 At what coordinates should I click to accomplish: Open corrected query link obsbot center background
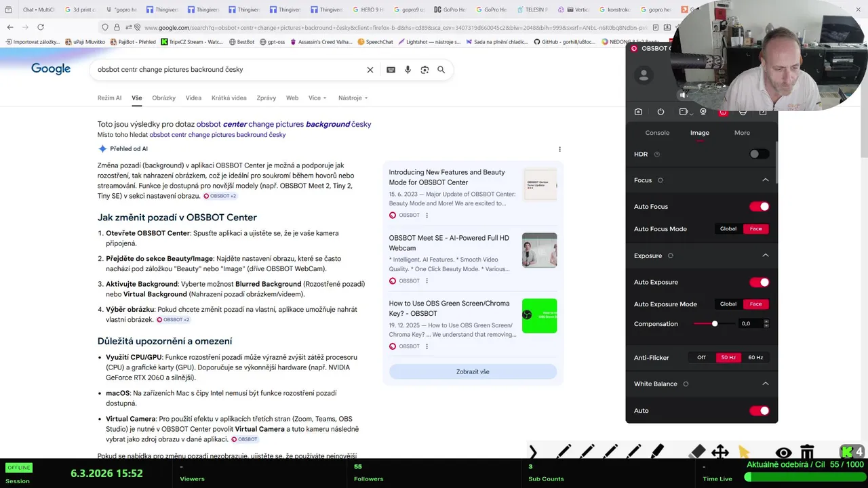[x=283, y=124]
